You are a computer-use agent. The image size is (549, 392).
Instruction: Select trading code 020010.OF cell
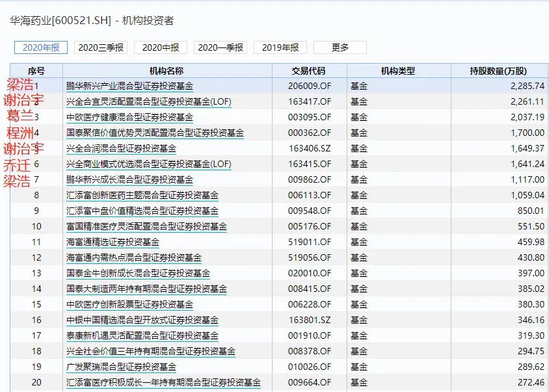click(x=310, y=273)
